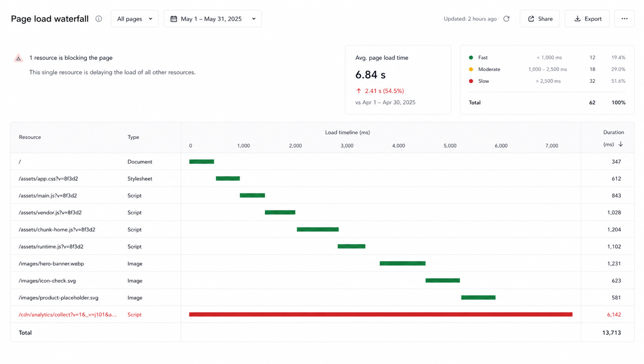Click the hero-banner.webp timeline bar
Image resolution: width=644 pixels, height=364 pixels.
tap(402, 263)
